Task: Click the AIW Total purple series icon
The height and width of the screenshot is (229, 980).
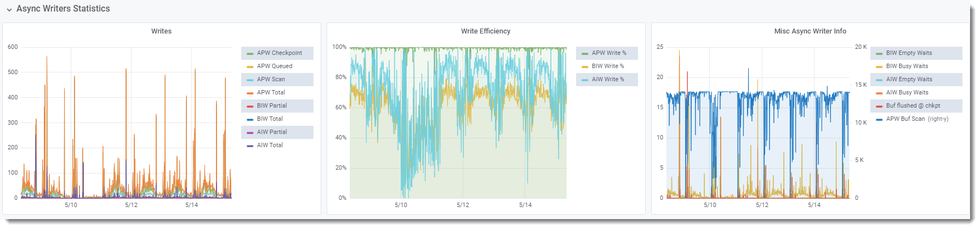Action: [250, 146]
